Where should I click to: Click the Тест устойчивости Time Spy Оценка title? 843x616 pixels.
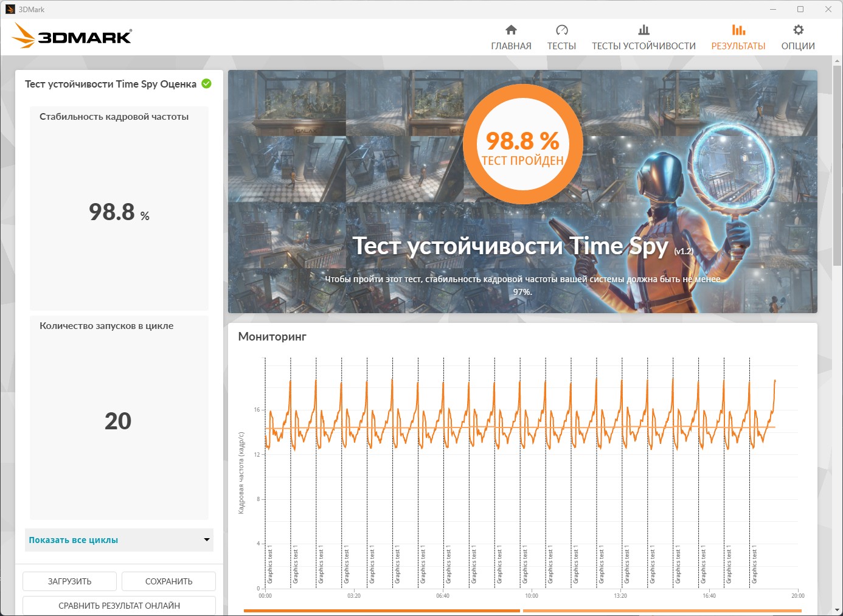click(111, 84)
